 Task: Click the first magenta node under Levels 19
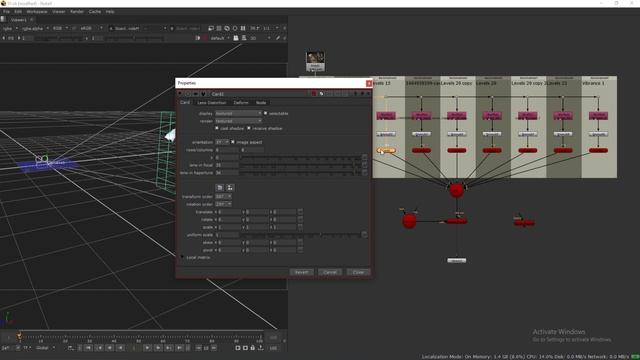coord(386,116)
